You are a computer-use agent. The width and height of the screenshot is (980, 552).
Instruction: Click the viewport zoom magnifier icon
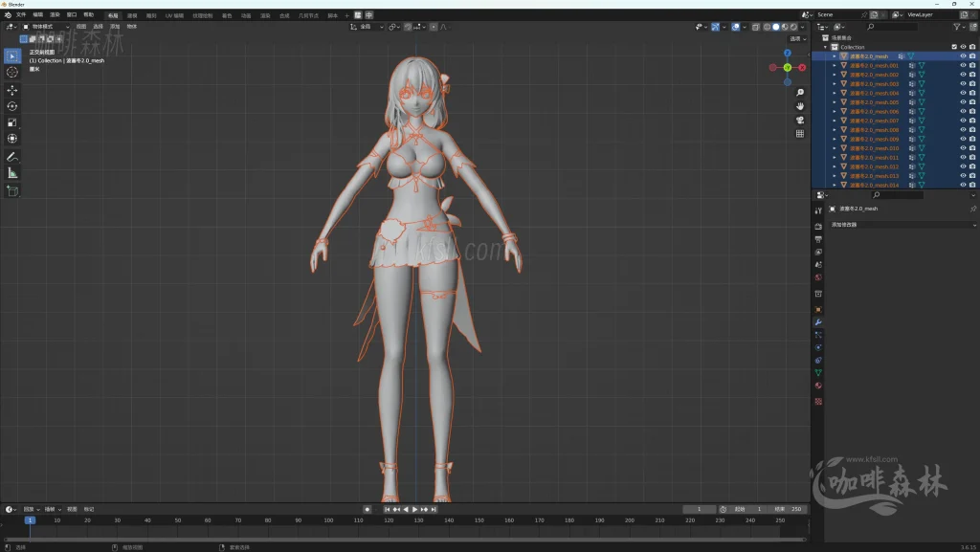[800, 93]
